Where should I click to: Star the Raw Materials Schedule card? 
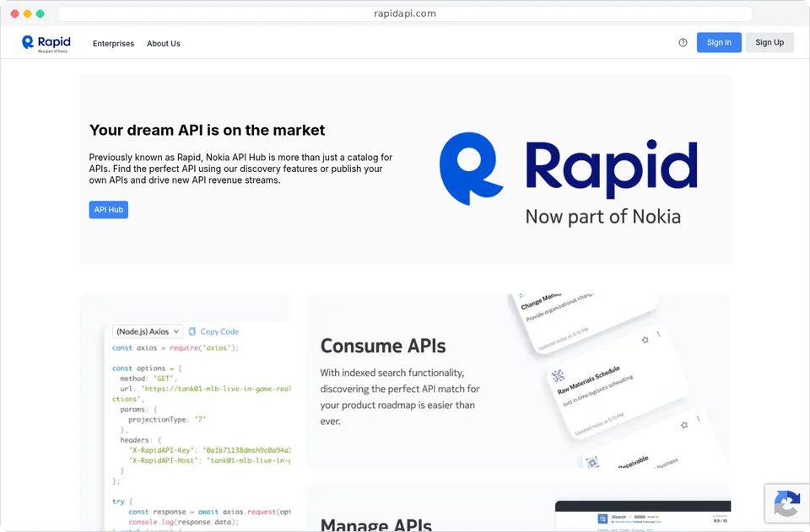(x=645, y=340)
